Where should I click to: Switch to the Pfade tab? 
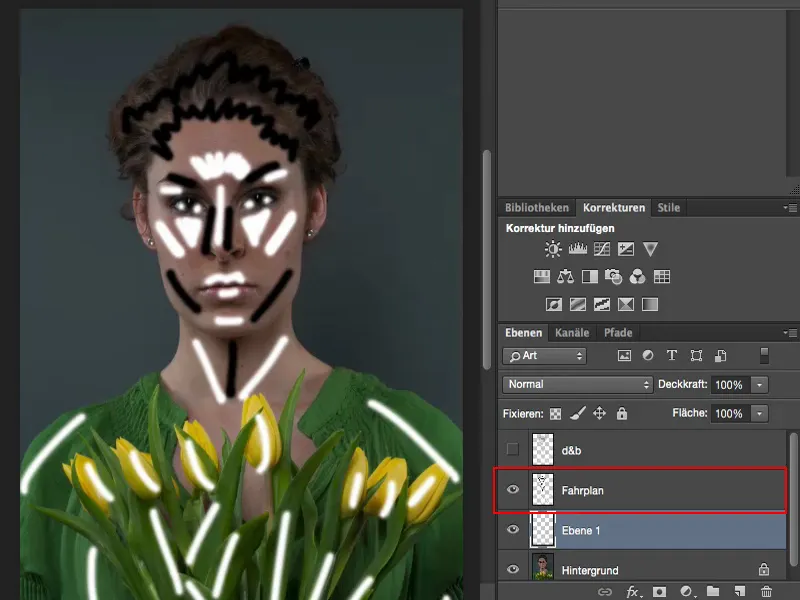pyautogui.click(x=618, y=333)
